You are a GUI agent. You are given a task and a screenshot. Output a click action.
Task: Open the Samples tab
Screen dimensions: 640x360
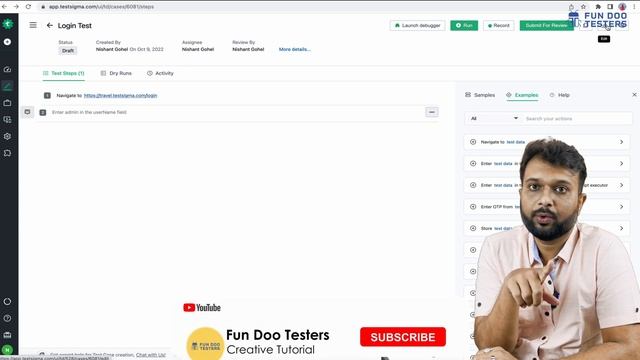click(x=480, y=95)
